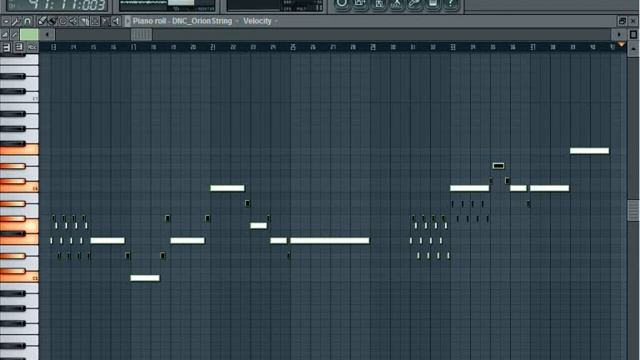Select the longest note spanning bars 25-28
The width and height of the screenshot is (640, 360).
click(330, 240)
